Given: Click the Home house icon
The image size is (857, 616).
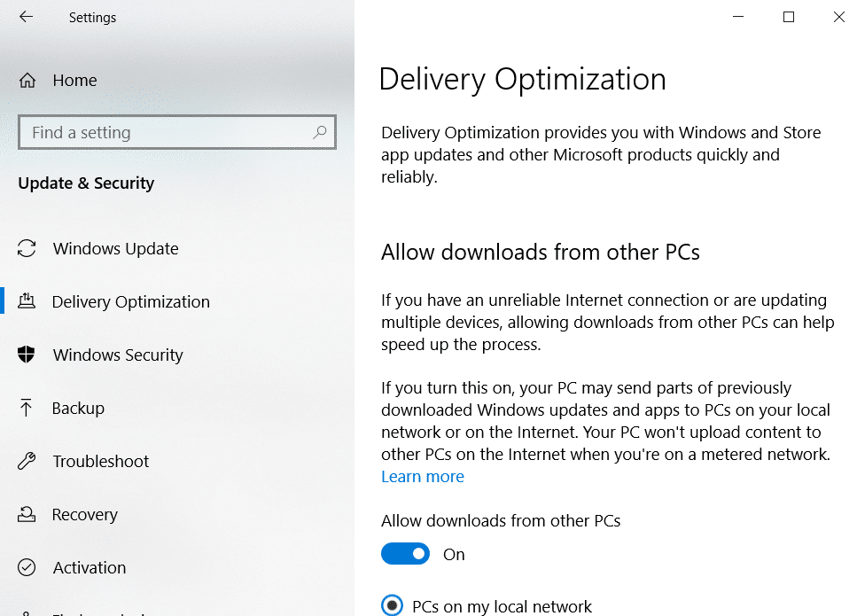Looking at the screenshot, I should pos(27,81).
